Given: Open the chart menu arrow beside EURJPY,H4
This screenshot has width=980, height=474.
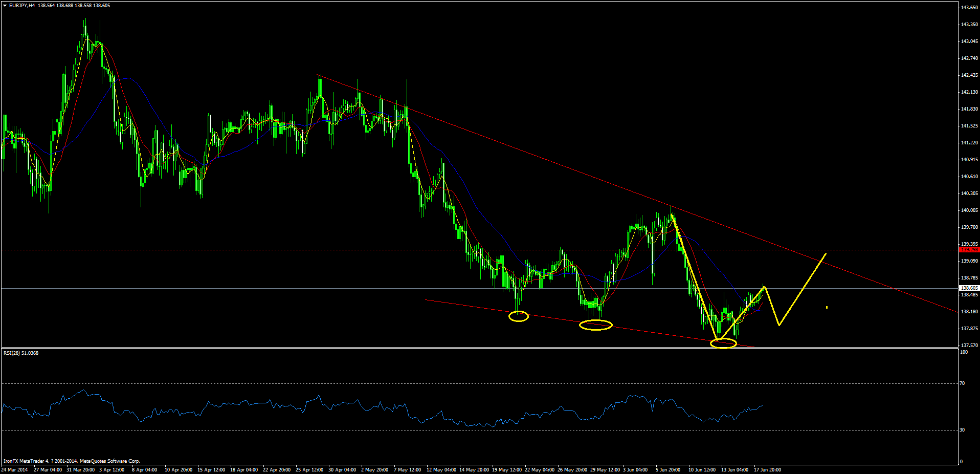Looking at the screenshot, I should 5,6.
